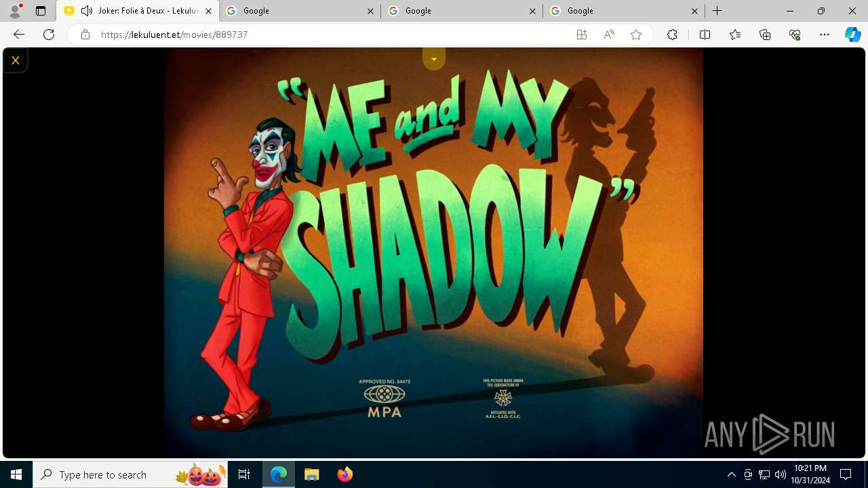Switch to the second Google tab
868x488 pixels.
tap(462, 11)
